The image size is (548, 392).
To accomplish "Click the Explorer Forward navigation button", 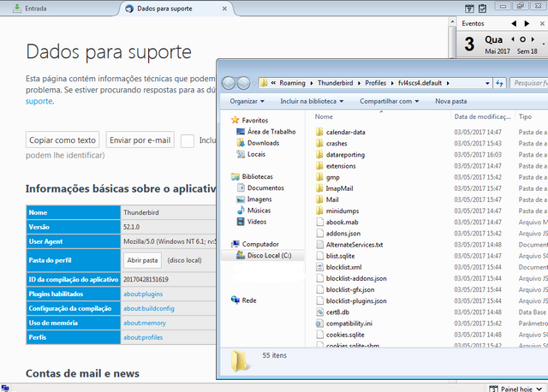I will pos(243,83).
